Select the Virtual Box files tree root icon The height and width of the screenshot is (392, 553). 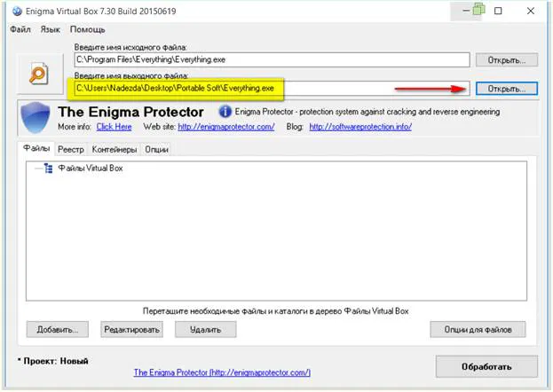[x=48, y=169]
